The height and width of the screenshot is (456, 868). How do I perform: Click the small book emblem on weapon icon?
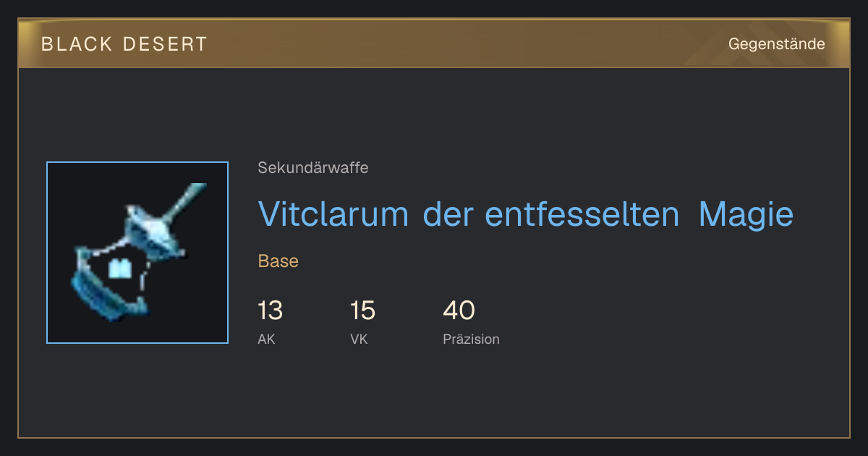(119, 269)
